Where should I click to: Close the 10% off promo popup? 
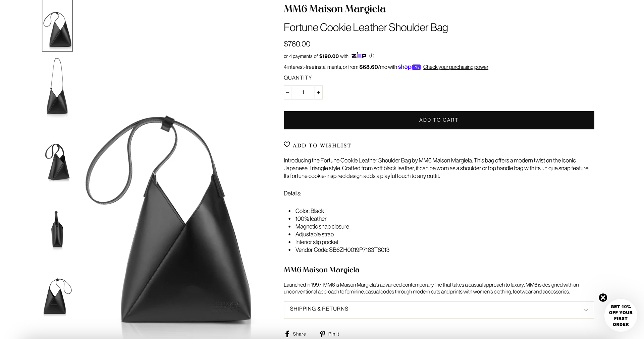603,297
